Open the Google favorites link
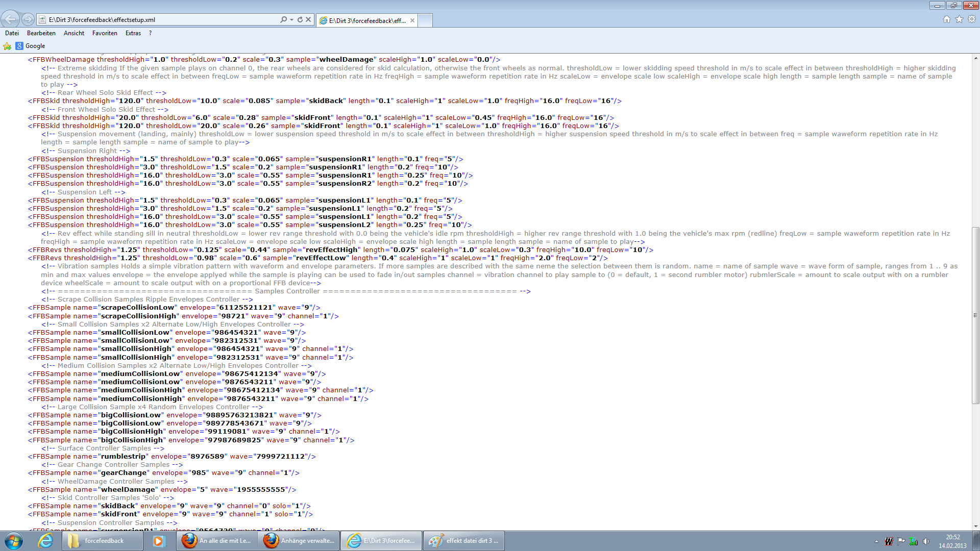Viewport: 980px width, 551px height. pyautogui.click(x=31, y=46)
